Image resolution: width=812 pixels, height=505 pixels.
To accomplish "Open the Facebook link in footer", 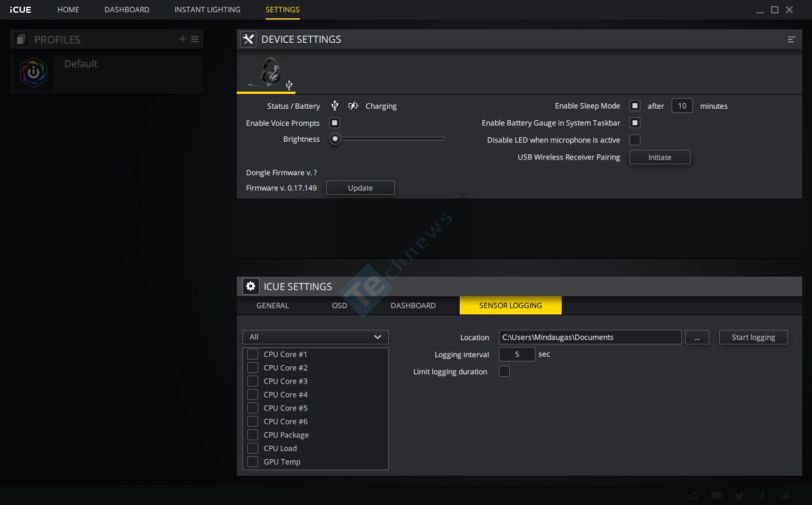I will coord(763,496).
